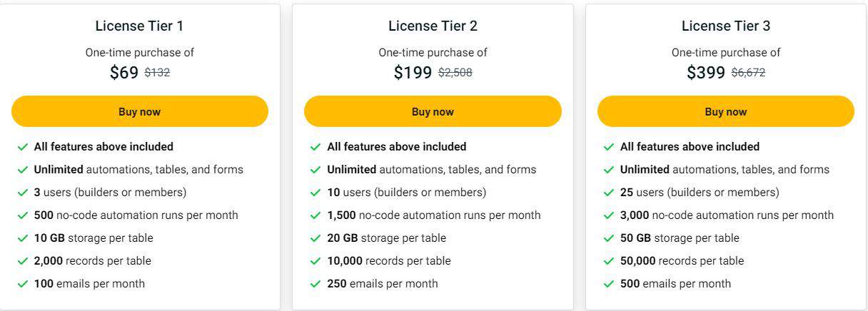868x311 pixels.
Task: Click Buy now for License Tier 1
Action: pos(139,111)
